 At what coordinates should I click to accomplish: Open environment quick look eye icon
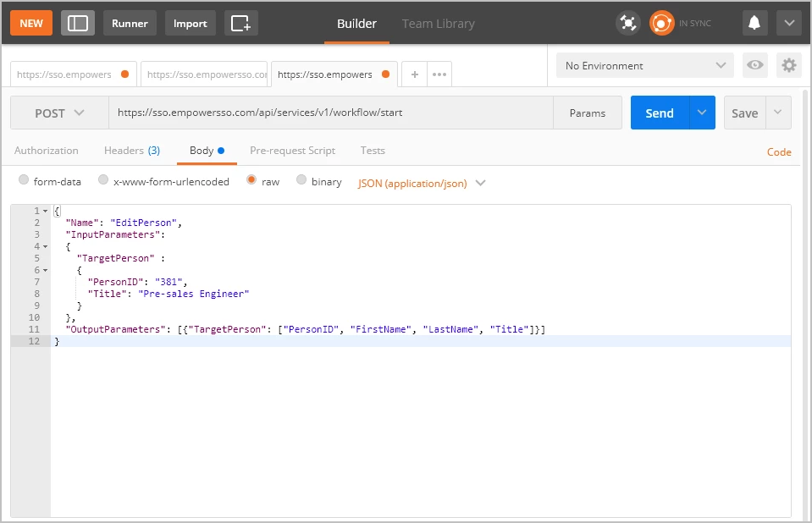(754, 65)
